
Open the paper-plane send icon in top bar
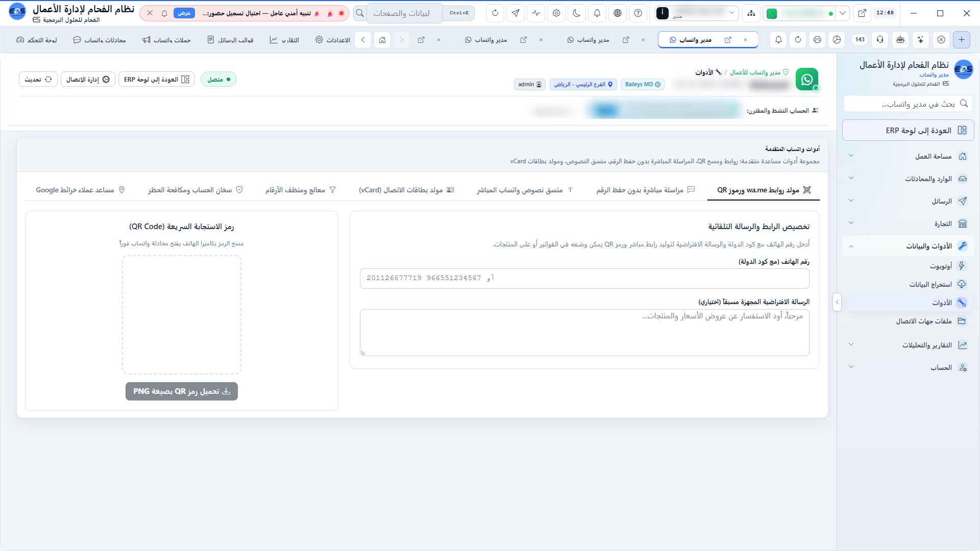tap(516, 13)
